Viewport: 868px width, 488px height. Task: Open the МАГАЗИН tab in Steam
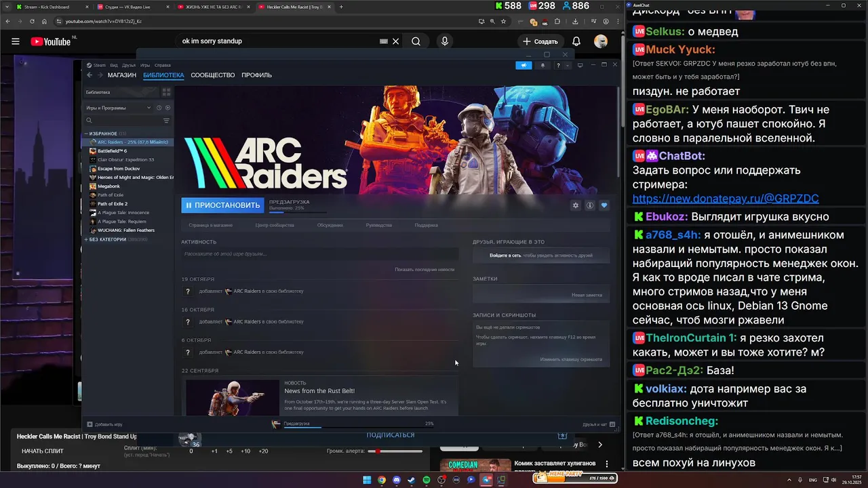tap(122, 75)
